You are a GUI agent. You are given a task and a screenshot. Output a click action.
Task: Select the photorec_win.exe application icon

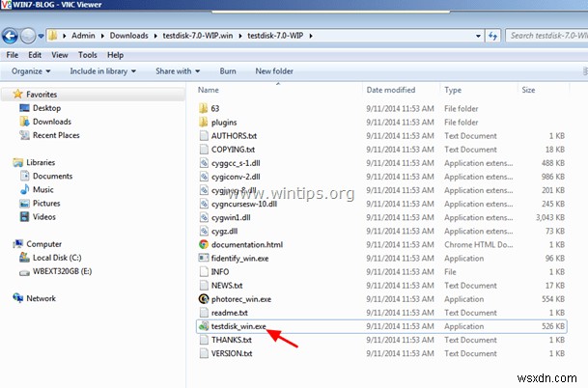pos(204,299)
